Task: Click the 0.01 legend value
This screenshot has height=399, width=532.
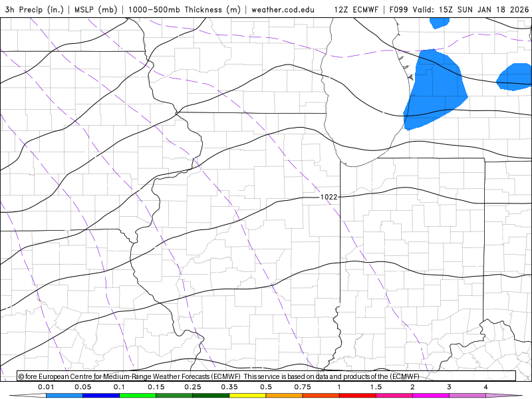Action: [46, 387]
